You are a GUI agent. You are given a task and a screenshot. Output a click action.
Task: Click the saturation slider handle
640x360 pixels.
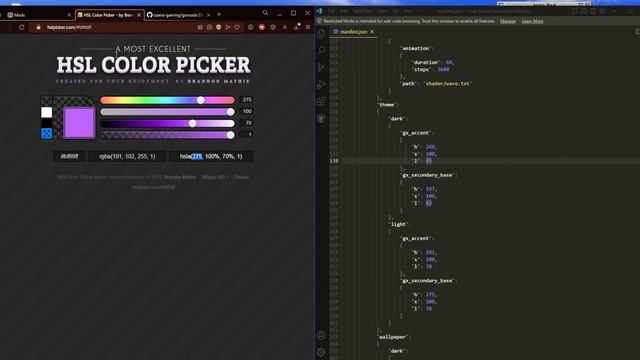tap(231, 112)
